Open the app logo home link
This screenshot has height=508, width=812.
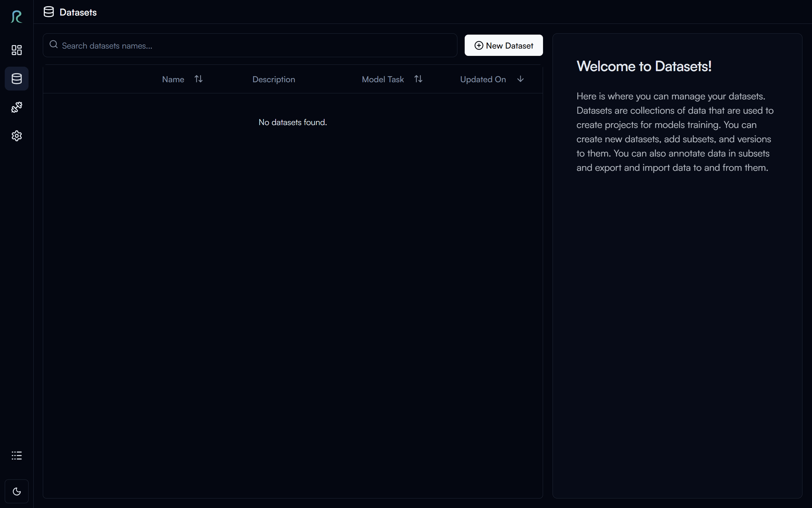(16, 17)
